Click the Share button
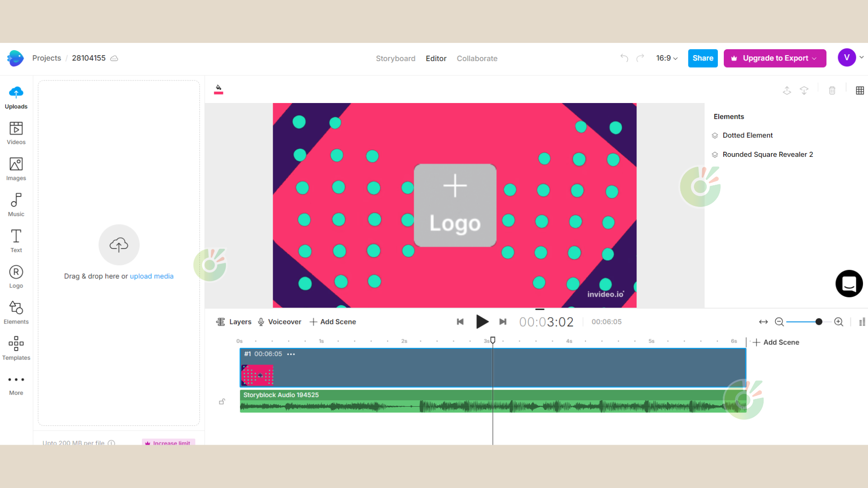This screenshot has height=488, width=868. tap(702, 58)
